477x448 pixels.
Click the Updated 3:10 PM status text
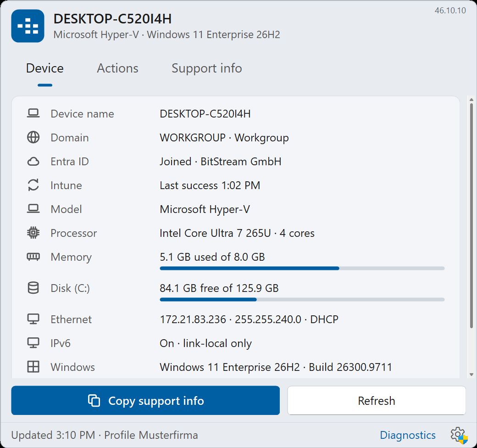pos(53,435)
